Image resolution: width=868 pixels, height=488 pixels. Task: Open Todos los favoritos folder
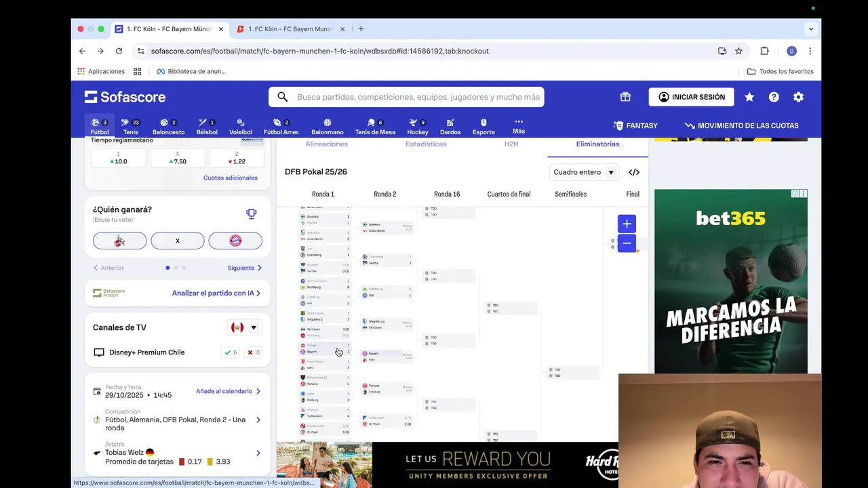pos(781,71)
